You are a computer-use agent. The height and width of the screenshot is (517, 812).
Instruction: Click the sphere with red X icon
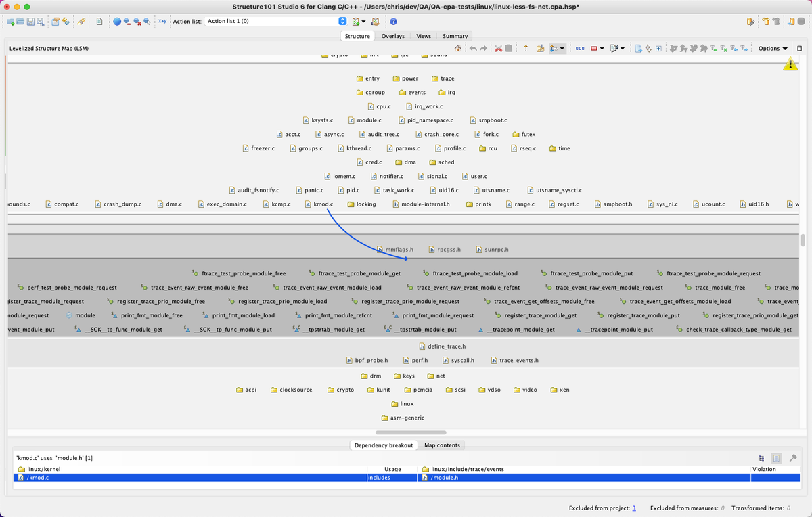pyautogui.click(x=137, y=21)
